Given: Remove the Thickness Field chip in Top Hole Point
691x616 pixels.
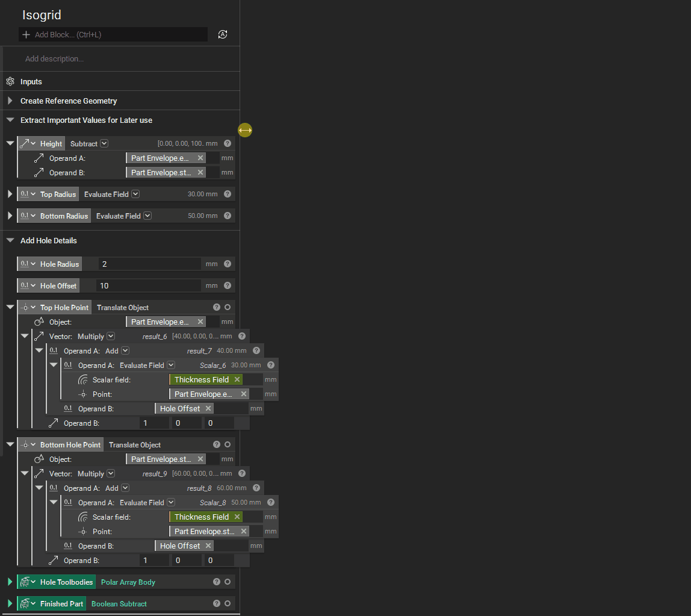Looking at the screenshot, I should (x=238, y=379).
